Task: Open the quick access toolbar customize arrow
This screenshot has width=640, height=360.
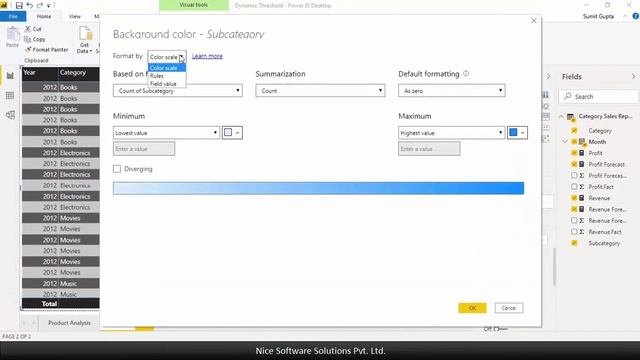Action: (x=49, y=6)
